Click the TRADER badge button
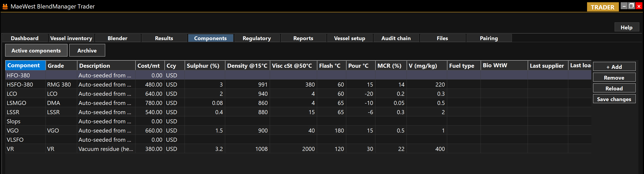644x174 pixels. tap(603, 7)
